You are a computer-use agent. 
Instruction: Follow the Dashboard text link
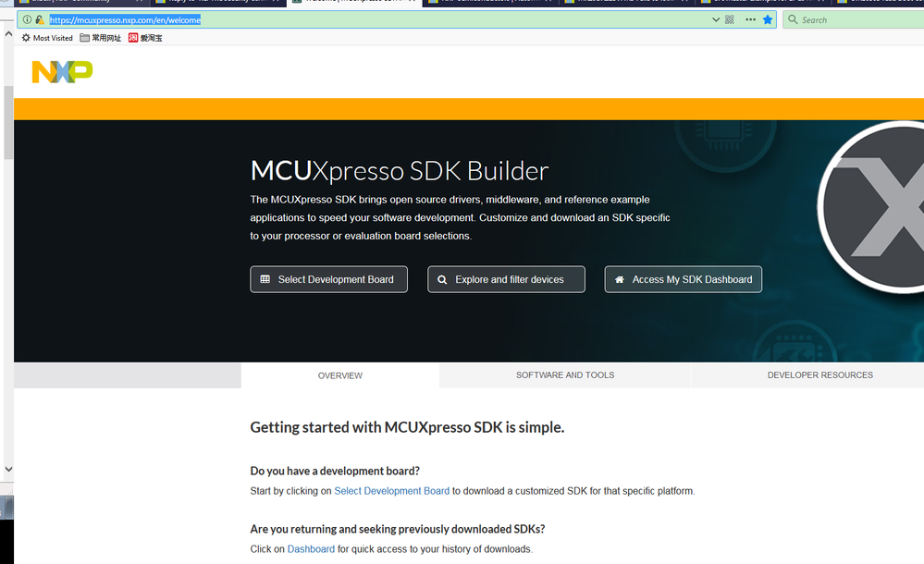[311, 548]
